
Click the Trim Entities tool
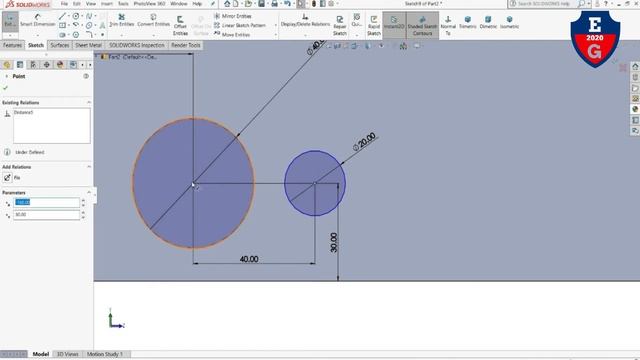[122, 20]
